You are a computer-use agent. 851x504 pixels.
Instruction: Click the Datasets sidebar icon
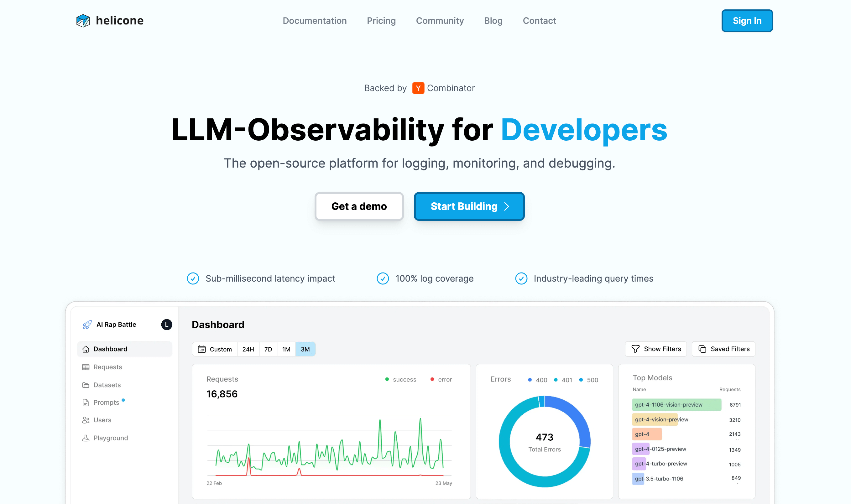click(x=86, y=385)
